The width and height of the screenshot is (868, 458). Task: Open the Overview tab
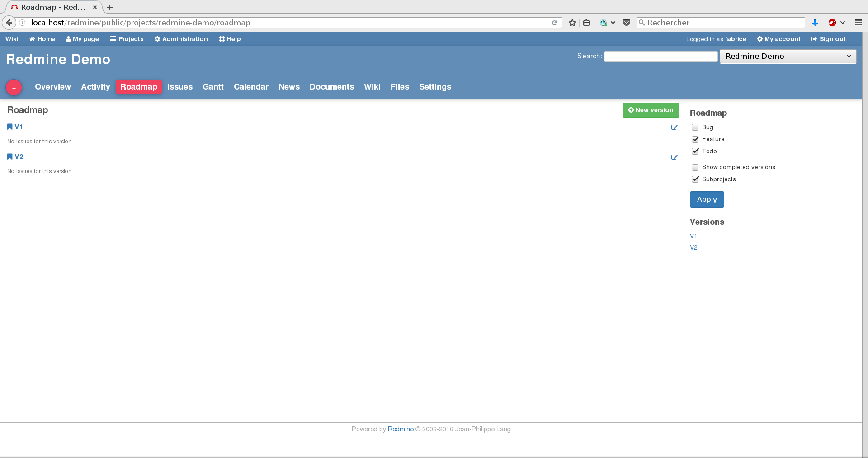[x=53, y=87]
